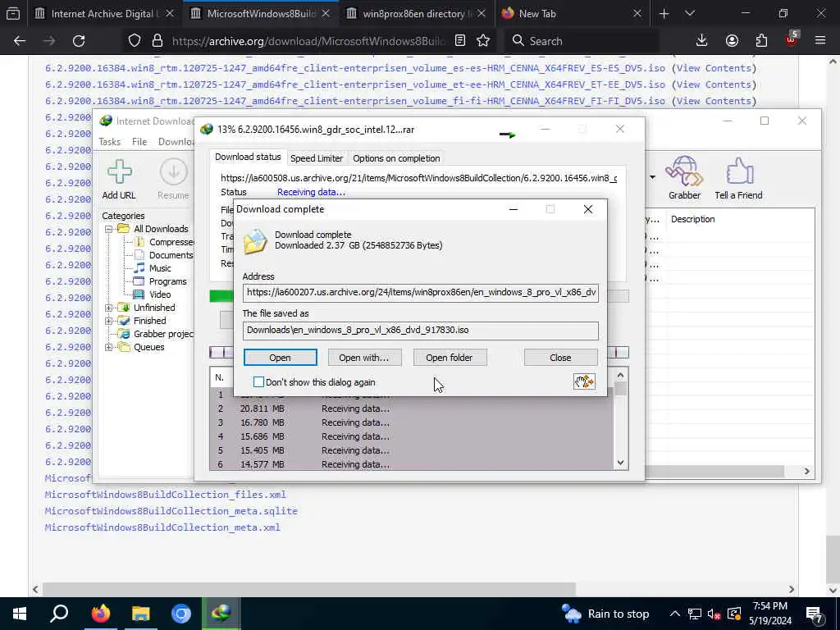
Task: Switch to the Speed Limiter tab
Action: tap(317, 158)
